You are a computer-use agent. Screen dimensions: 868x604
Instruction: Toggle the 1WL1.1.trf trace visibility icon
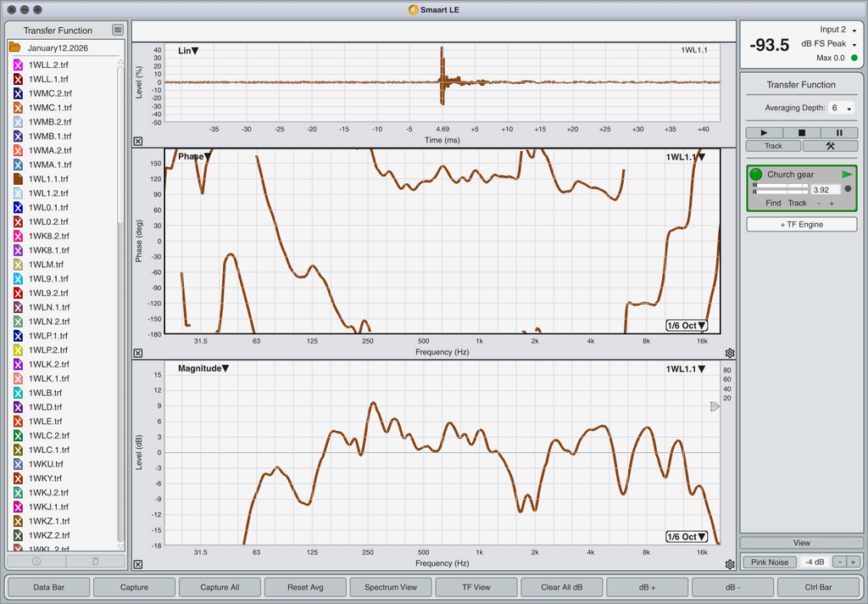click(17, 179)
